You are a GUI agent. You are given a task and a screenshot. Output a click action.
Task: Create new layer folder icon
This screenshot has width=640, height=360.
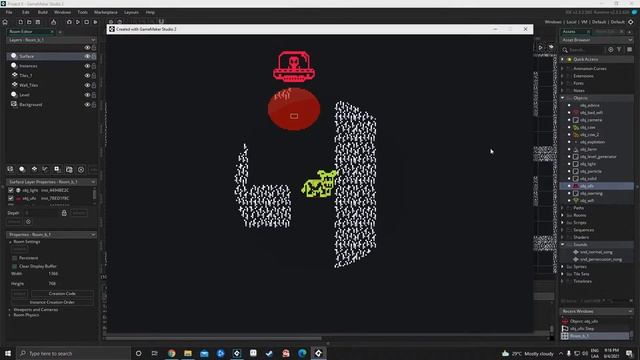[69, 169]
